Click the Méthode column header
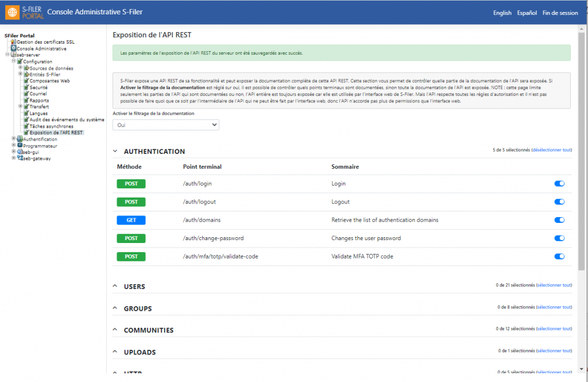The height and width of the screenshot is (382, 588). tap(129, 167)
